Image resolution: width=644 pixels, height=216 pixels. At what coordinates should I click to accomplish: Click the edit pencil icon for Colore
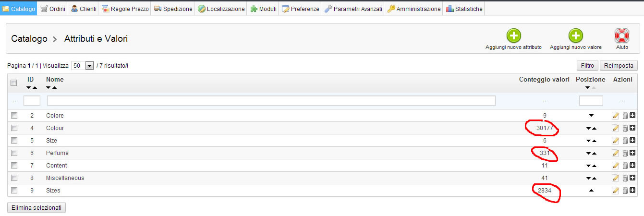coord(616,116)
